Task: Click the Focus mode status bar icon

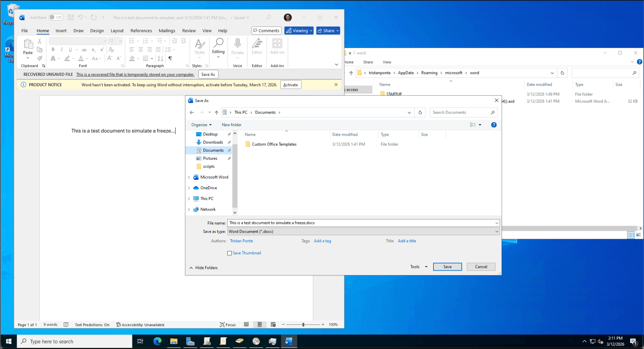Action: pos(228,325)
